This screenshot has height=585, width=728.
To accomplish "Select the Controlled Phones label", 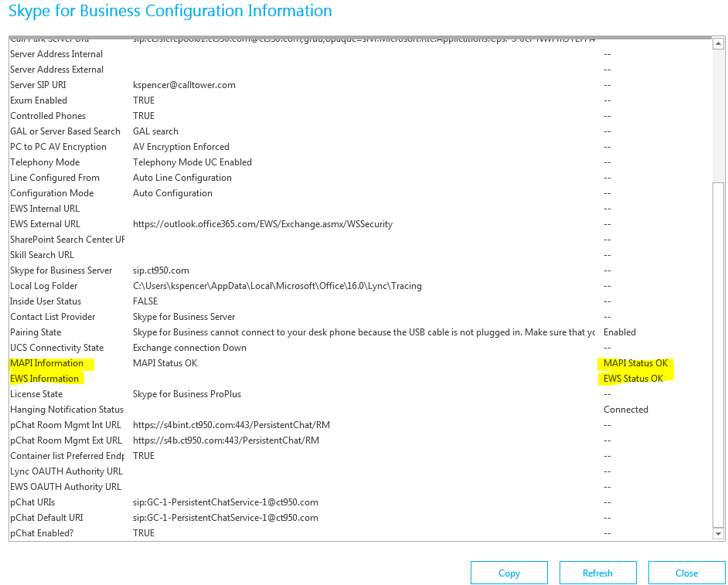I will 48,116.
